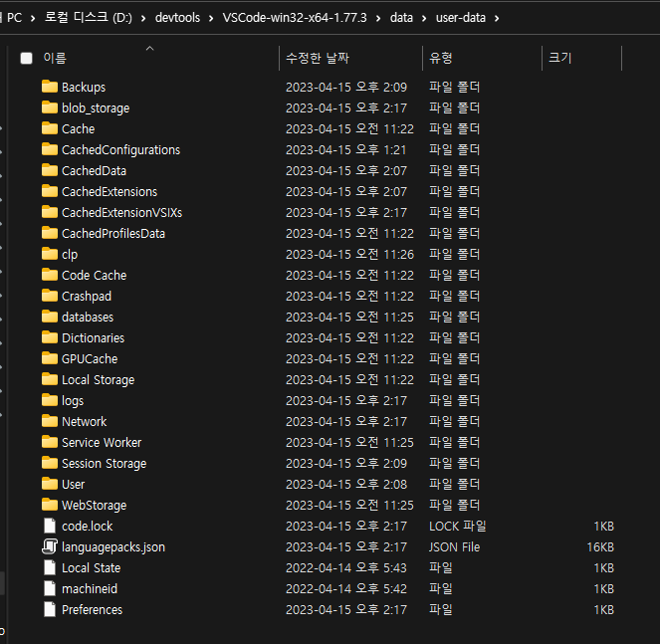Click the GPUCache folder name
660x644 pixels.
(90, 359)
